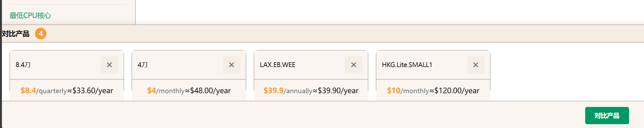Click the 对比产品 header label
The width and height of the screenshot is (644, 128).
[16, 34]
